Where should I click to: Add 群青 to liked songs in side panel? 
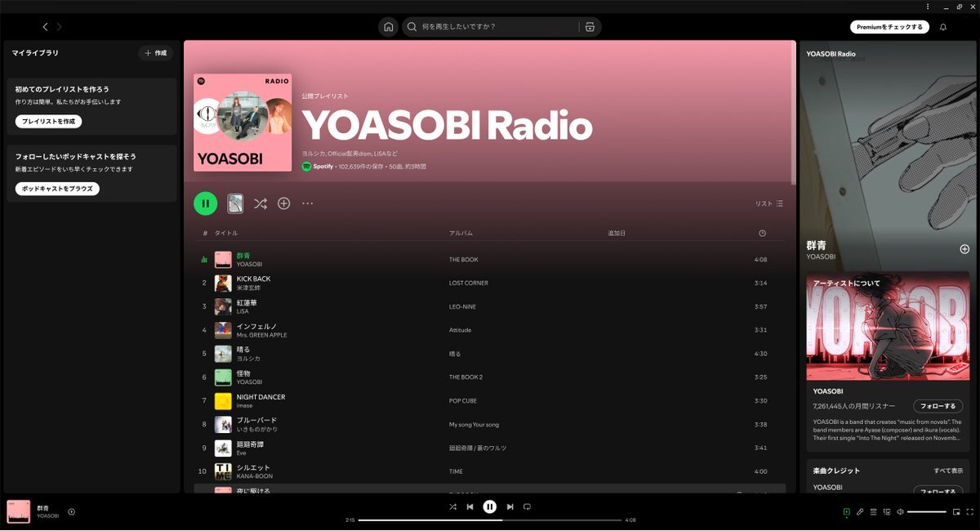tap(964, 249)
